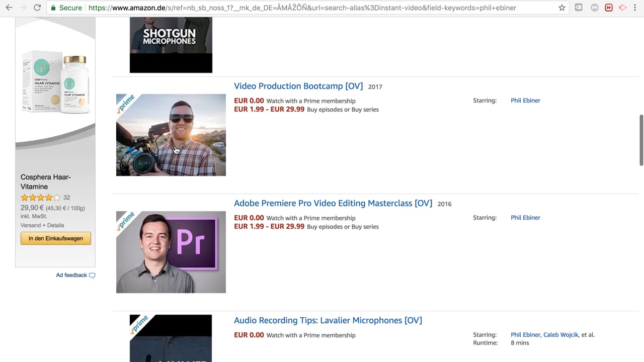Click the Secure padlock indicator
The height and width of the screenshot is (362, 644).
66,8
